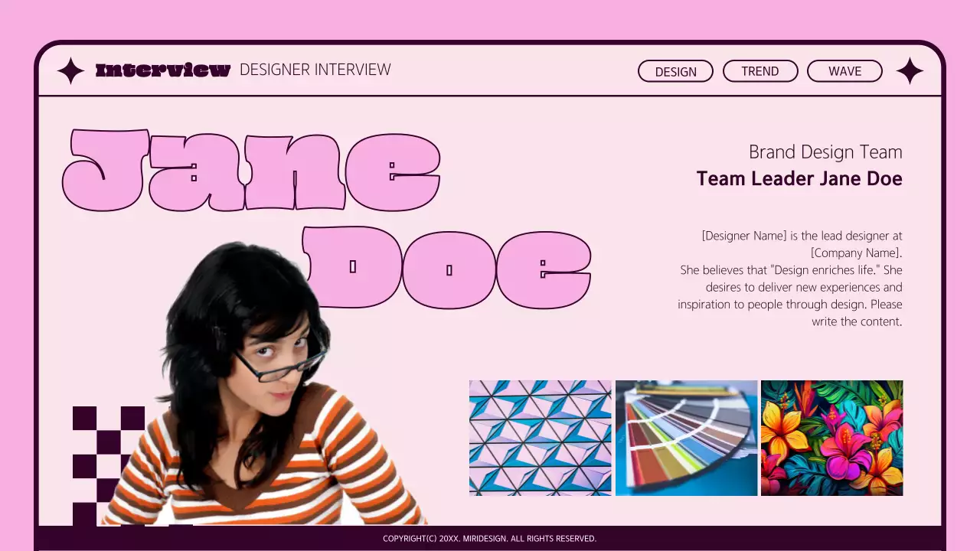Click the 'Brand Design Team' text
This screenshot has height=551, width=980.
(825, 152)
